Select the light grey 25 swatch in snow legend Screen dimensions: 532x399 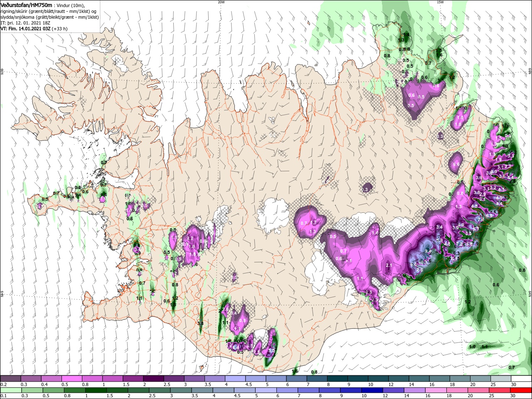click(500, 379)
